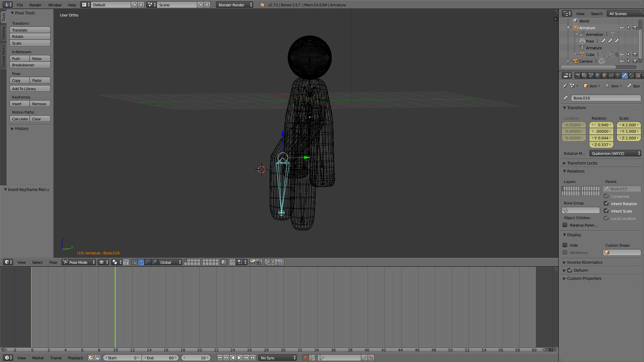Open the Pose Mode selector dropdown
Viewport: 644px width, 362px height.
pyautogui.click(x=78, y=262)
